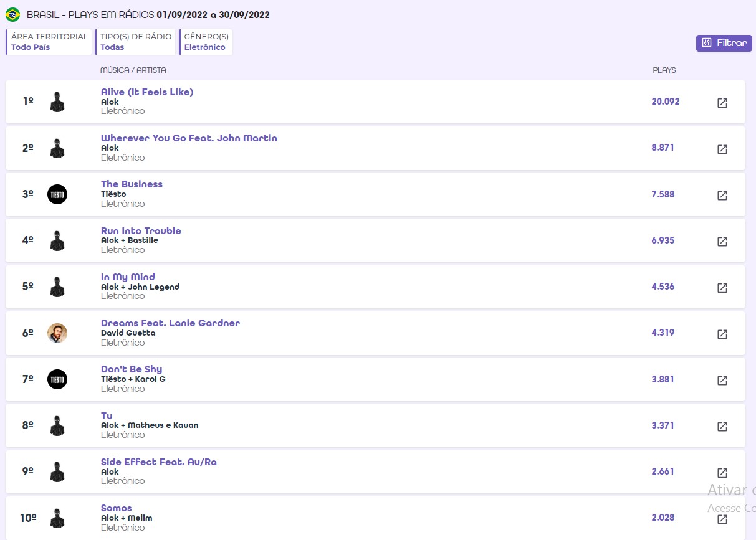Viewport: 756px width, 540px height.
Task: Open song Don't Be Shy
Action: 132,369
